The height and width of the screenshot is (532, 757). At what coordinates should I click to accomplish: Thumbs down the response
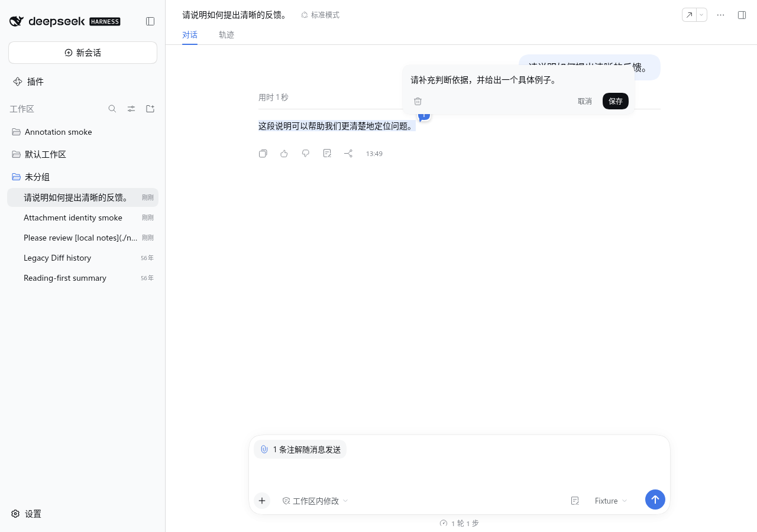[x=306, y=154]
